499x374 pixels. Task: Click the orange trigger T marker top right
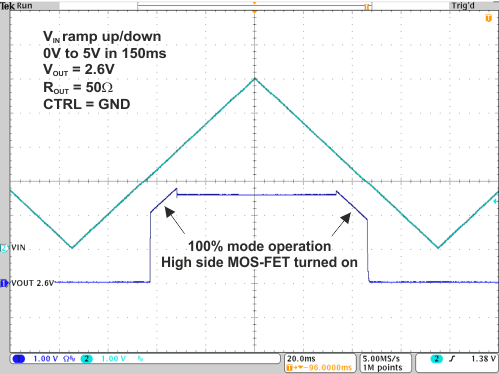[488, 18]
